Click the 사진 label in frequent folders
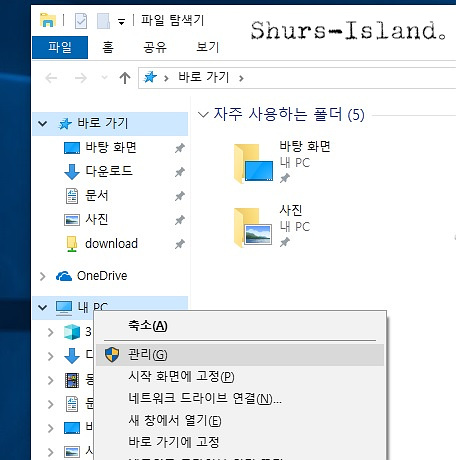 pyautogui.click(x=291, y=210)
